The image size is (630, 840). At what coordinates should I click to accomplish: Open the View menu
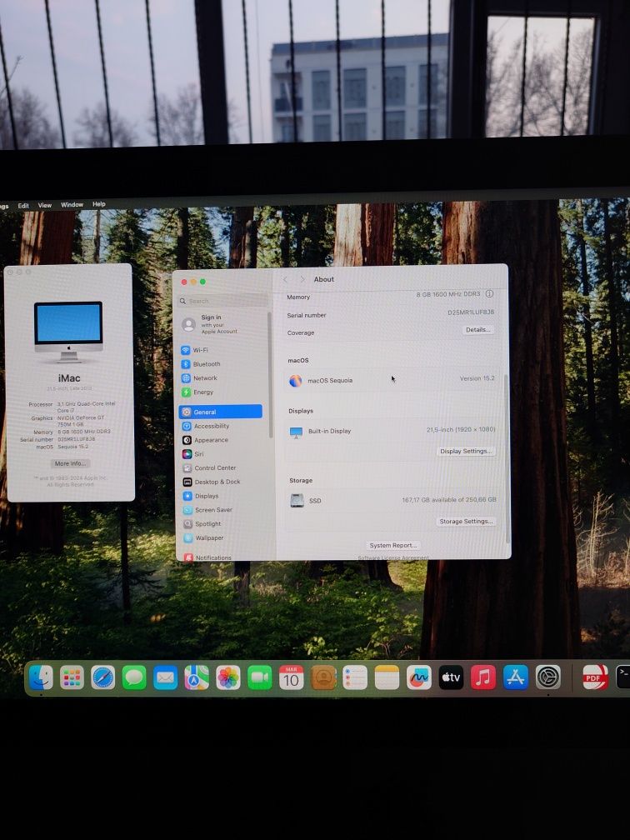point(44,205)
